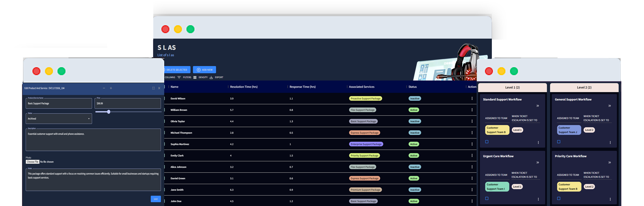Open row actions menu for Michael Thompson
Image resolution: width=644 pixels, height=206 pixels.
(472, 133)
